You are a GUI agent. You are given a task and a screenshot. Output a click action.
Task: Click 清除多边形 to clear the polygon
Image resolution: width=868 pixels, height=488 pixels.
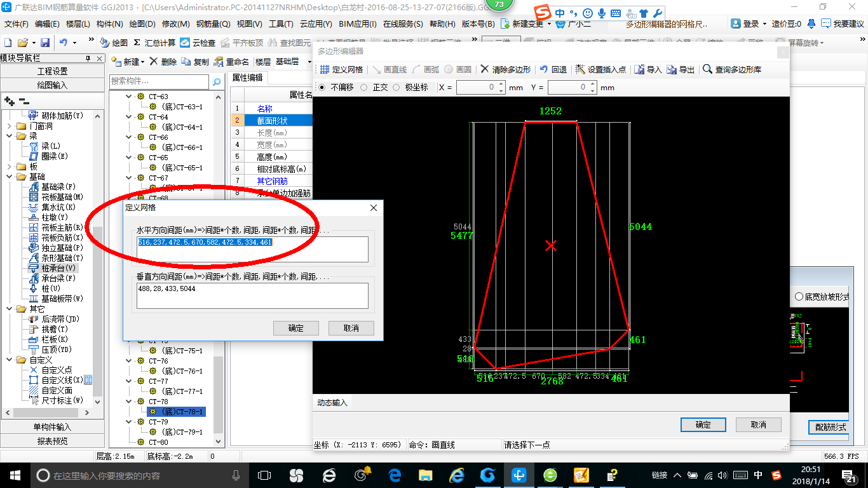[505, 69]
